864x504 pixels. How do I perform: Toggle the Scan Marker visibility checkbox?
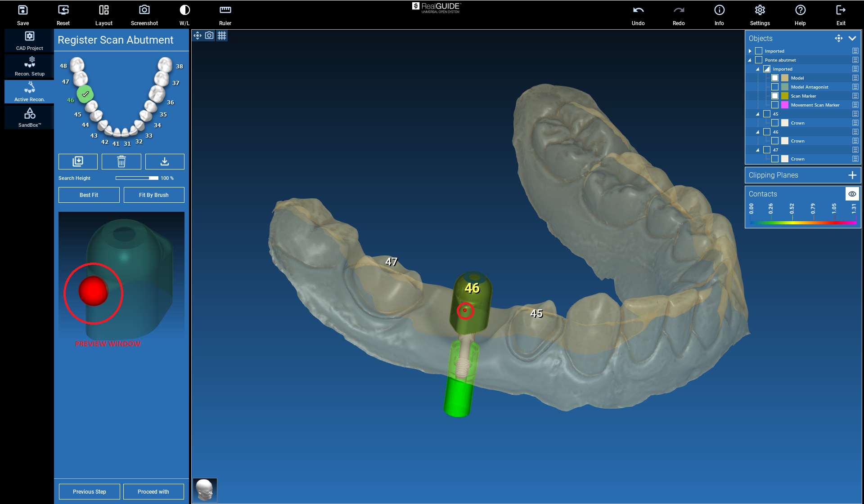[775, 96]
